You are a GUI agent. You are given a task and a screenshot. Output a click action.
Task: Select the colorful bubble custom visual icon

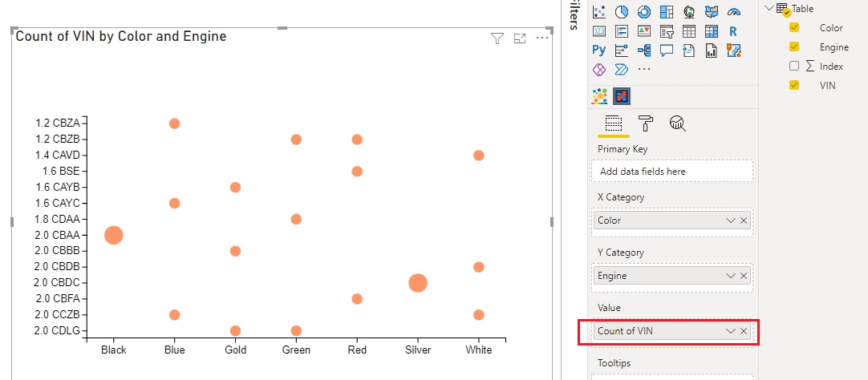pos(599,96)
